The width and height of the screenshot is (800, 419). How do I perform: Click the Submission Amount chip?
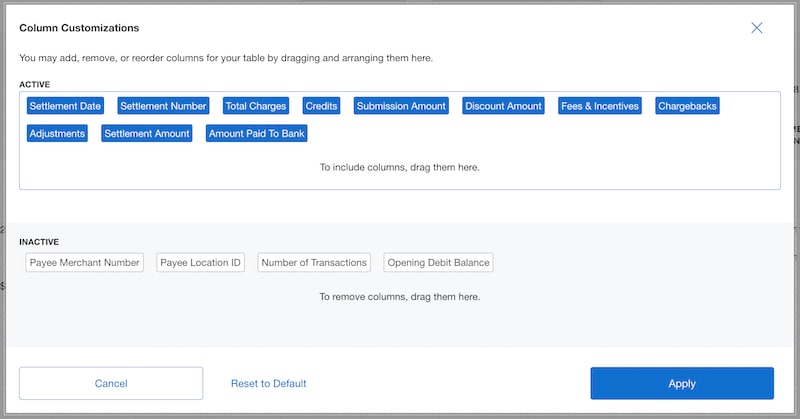(x=401, y=106)
